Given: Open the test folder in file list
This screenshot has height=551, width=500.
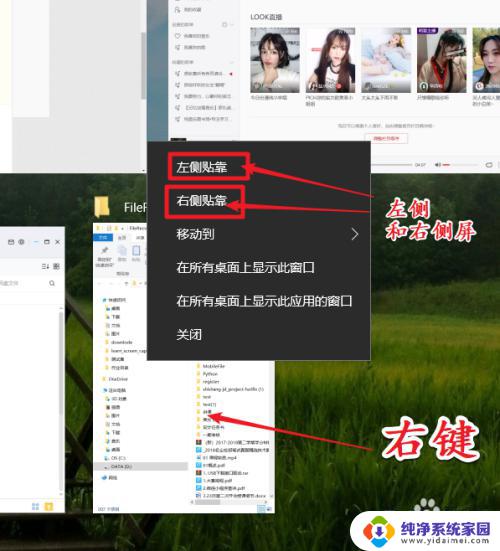Looking at the screenshot, I should pyautogui.click(x=204, y=397).
